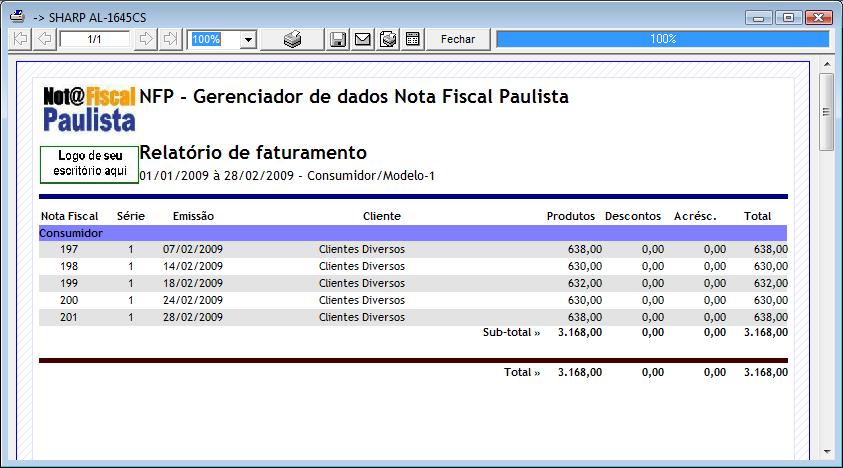Click the "Logo de seu escritório aqui" placeholder
The width and height of the screenshot is (843, 468).
coord(89,164)
